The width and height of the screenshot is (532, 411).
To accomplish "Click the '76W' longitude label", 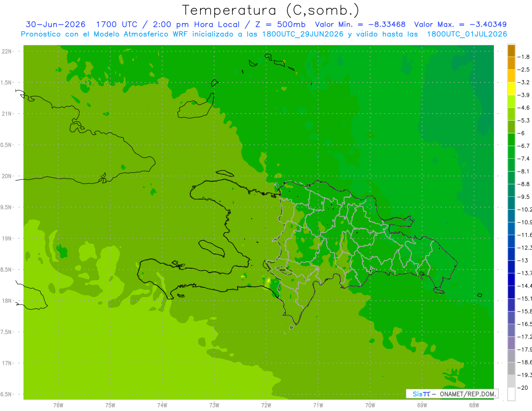I will pos(58,405).
